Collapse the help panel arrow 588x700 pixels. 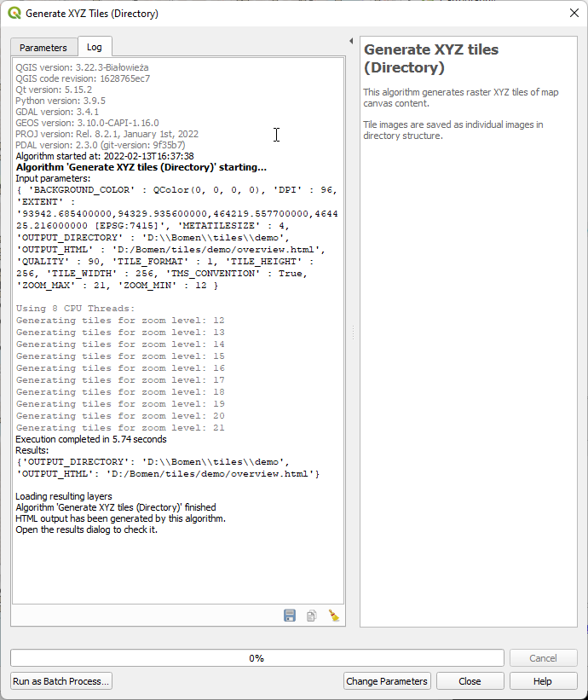click(x=351, y=41)
